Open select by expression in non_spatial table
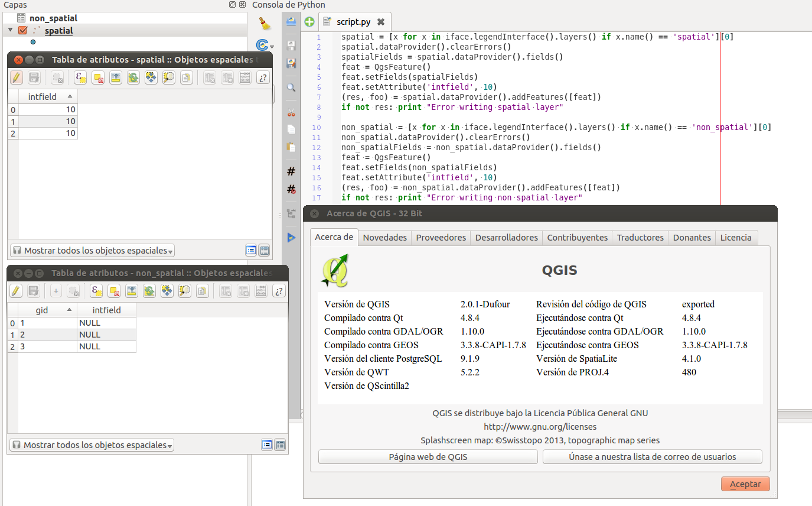Screen dimensions: 812x506 click(96, 291)
